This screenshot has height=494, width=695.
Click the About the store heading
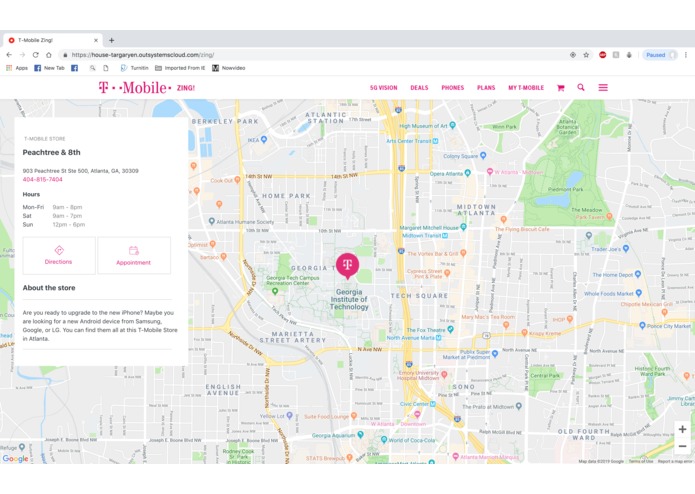[x=49, y=288]
